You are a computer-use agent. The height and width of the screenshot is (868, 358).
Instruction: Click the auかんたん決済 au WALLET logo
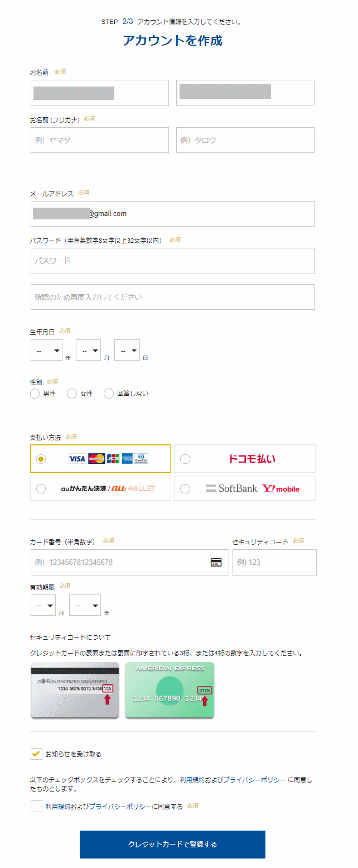pyautogui.click(x=108, y=488)
